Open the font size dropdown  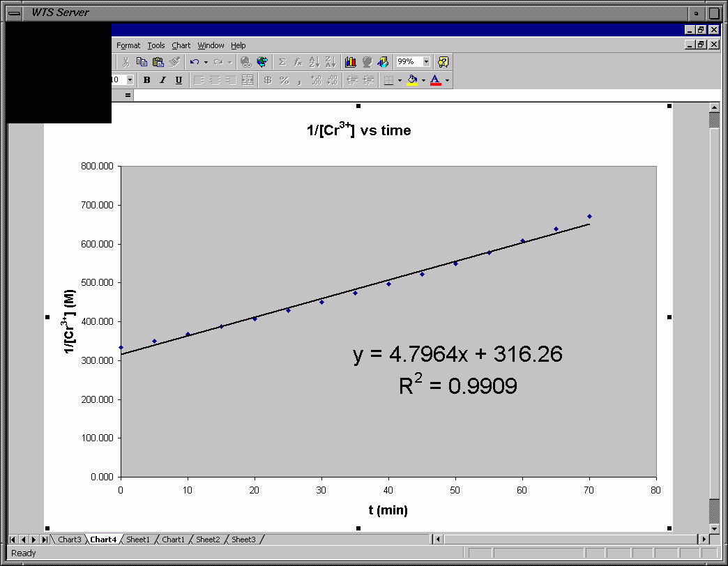tap(129, 80)
